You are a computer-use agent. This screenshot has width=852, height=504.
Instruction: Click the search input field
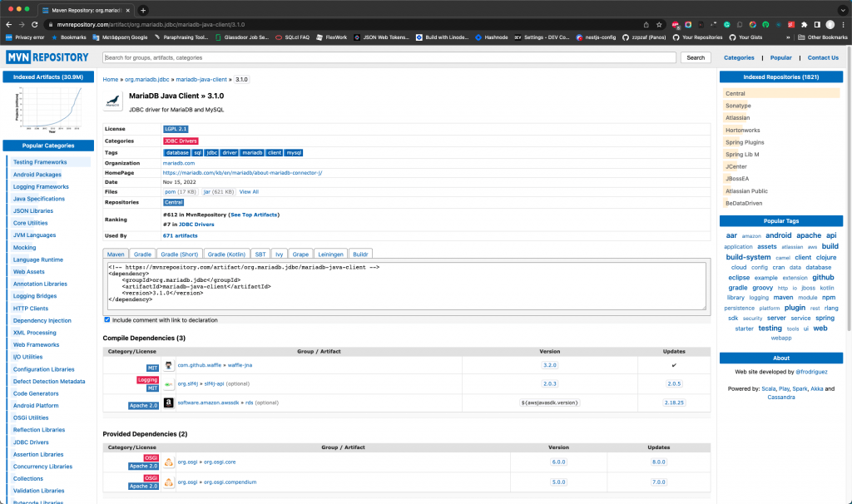389,57
